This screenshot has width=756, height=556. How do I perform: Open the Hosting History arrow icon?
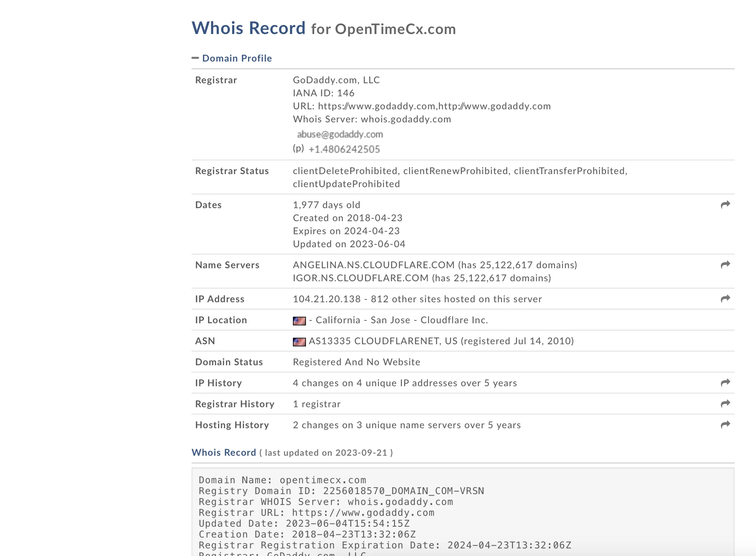(x=725, y=425)
